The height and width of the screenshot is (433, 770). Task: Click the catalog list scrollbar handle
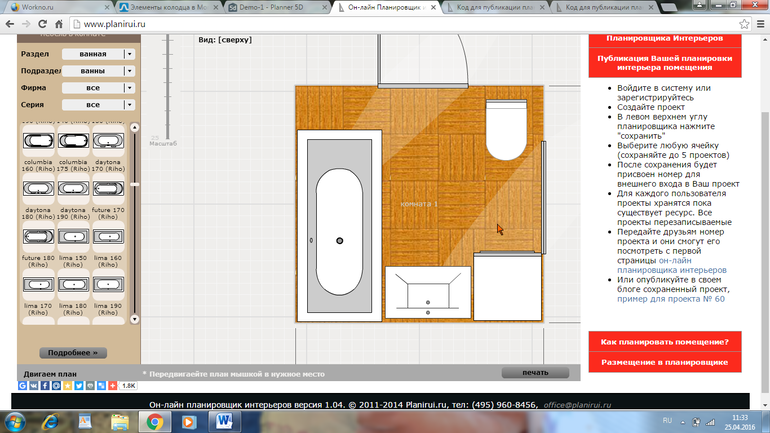click(134, 128)
